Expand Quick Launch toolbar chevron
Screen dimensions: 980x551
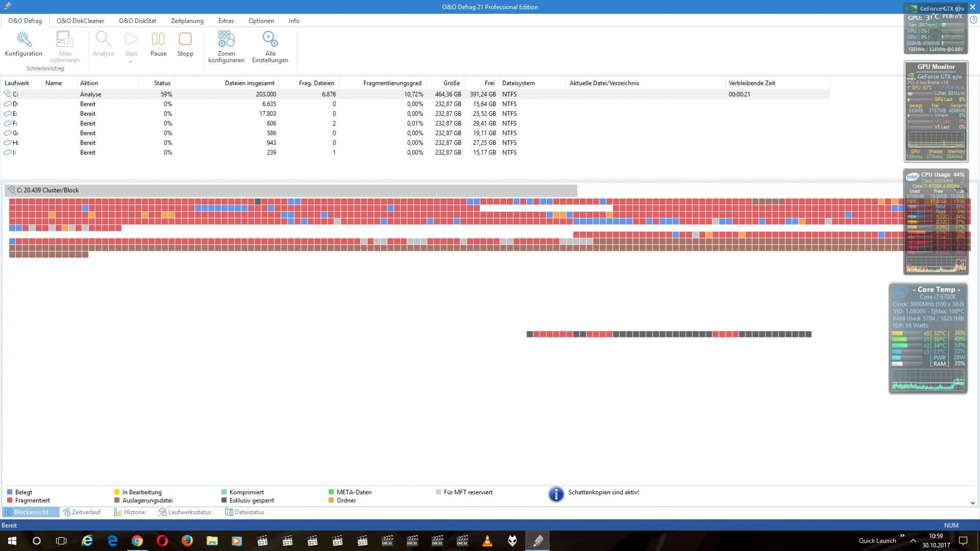902,536
